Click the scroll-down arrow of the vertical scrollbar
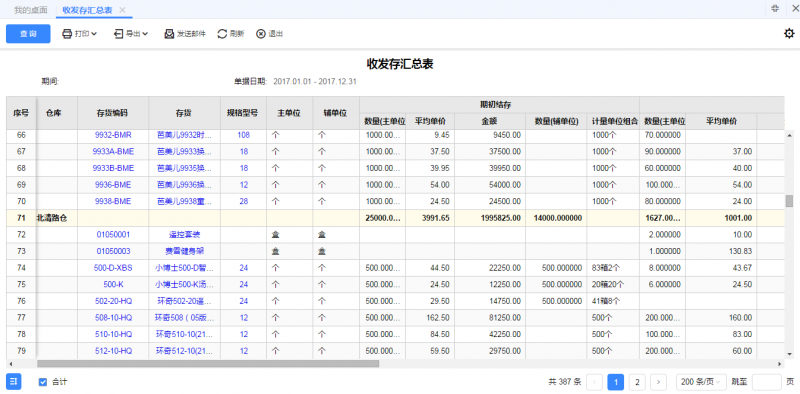800x394 pixels. pos(789,354)
